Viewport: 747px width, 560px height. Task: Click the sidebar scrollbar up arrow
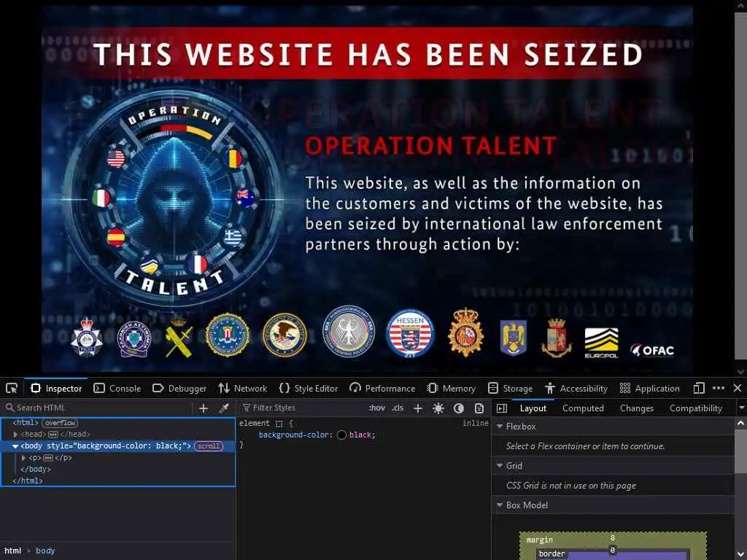(741, 423)
